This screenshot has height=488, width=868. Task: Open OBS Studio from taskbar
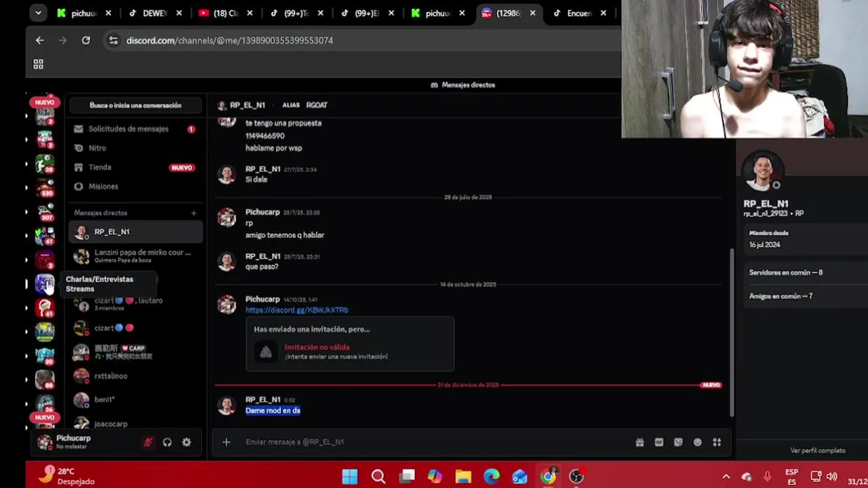tap(576, 476)
